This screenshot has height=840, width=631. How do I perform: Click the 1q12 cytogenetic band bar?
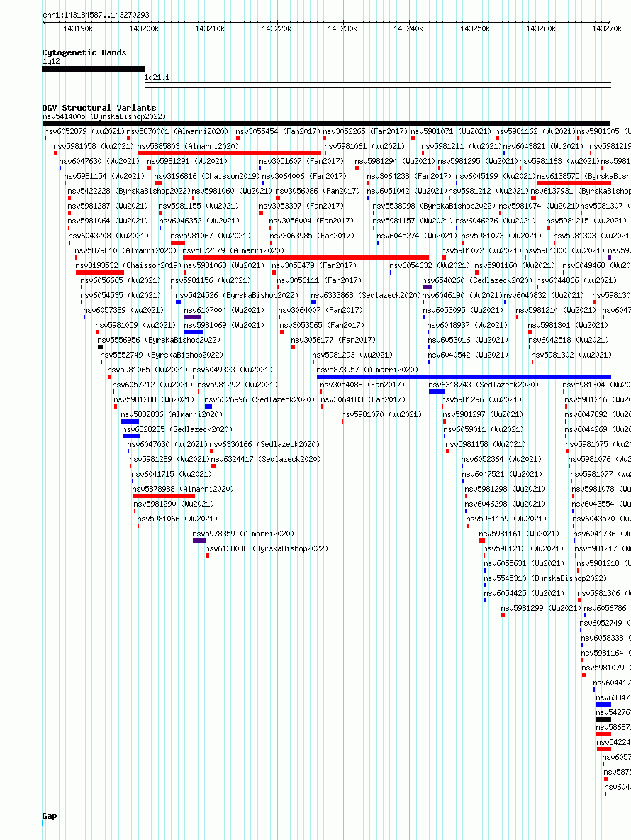[x=94, y=69]
